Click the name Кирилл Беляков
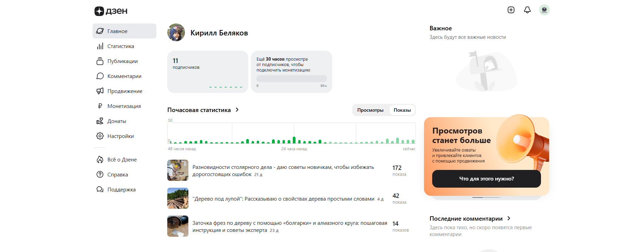The height and width of the screenshot is (252, 644). click(219, 33)
